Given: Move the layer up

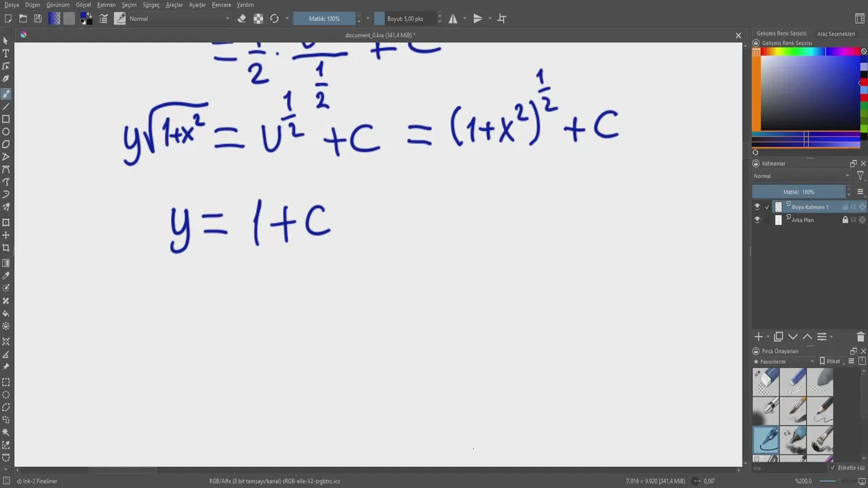Looking at the screenshot, I should pos(807,337).
